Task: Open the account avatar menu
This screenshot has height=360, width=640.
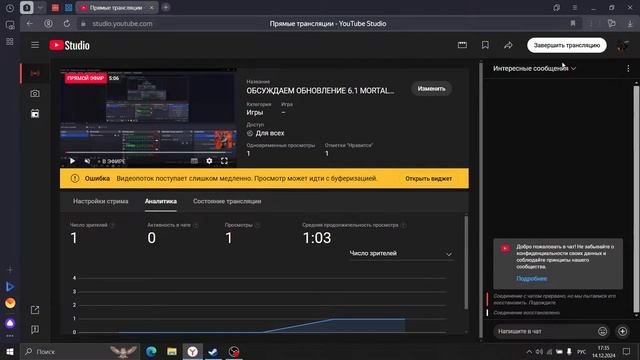Action: (x=623, y=45)
